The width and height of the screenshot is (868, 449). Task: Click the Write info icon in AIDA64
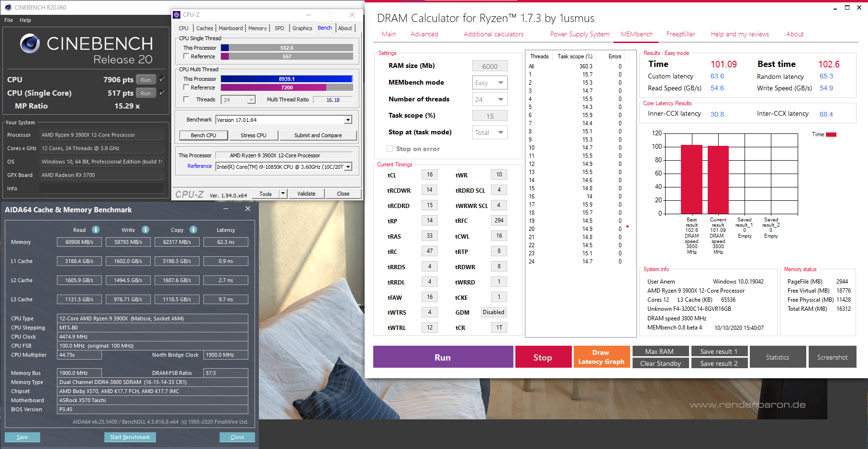pyautogui.click(x=145, y=230)
